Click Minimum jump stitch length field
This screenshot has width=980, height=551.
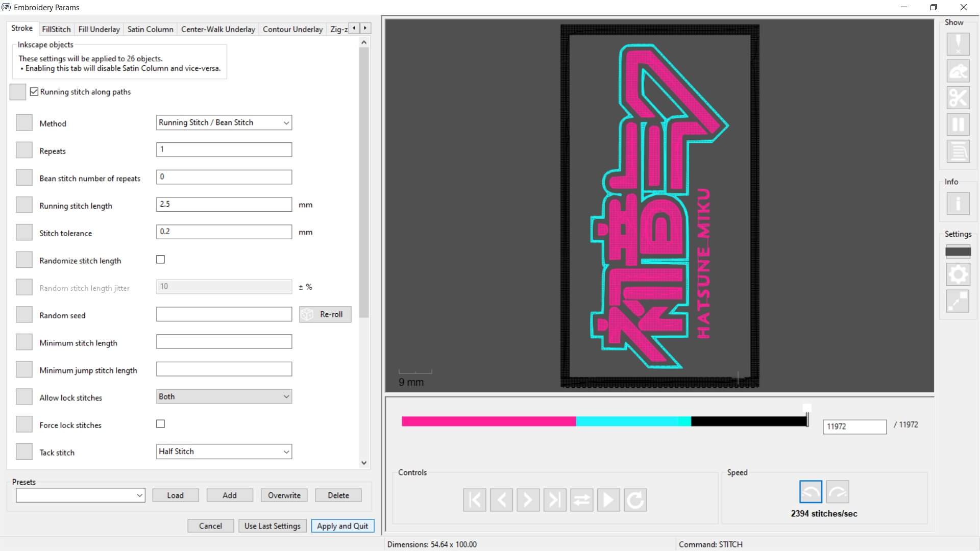pyautogui.click(x=224, y=369)
